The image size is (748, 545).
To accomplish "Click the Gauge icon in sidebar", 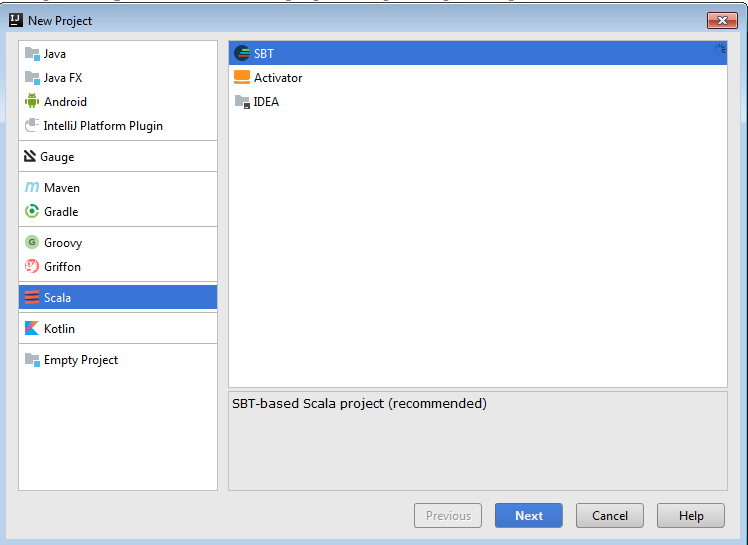I will 30,157.
